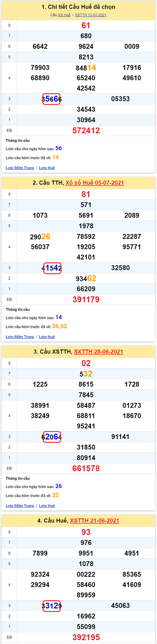
Task: Click the number 78592
Action: pos(86,236)
